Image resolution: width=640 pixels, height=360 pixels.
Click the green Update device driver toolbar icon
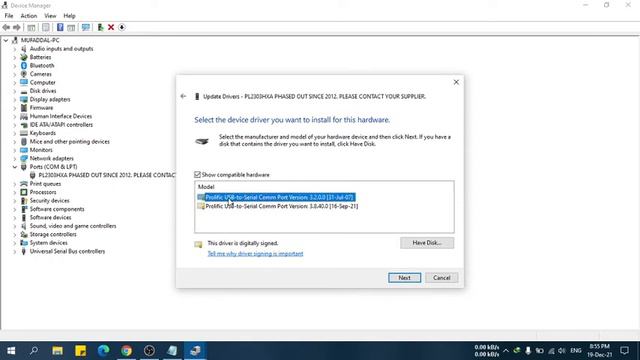pos(100,27)
